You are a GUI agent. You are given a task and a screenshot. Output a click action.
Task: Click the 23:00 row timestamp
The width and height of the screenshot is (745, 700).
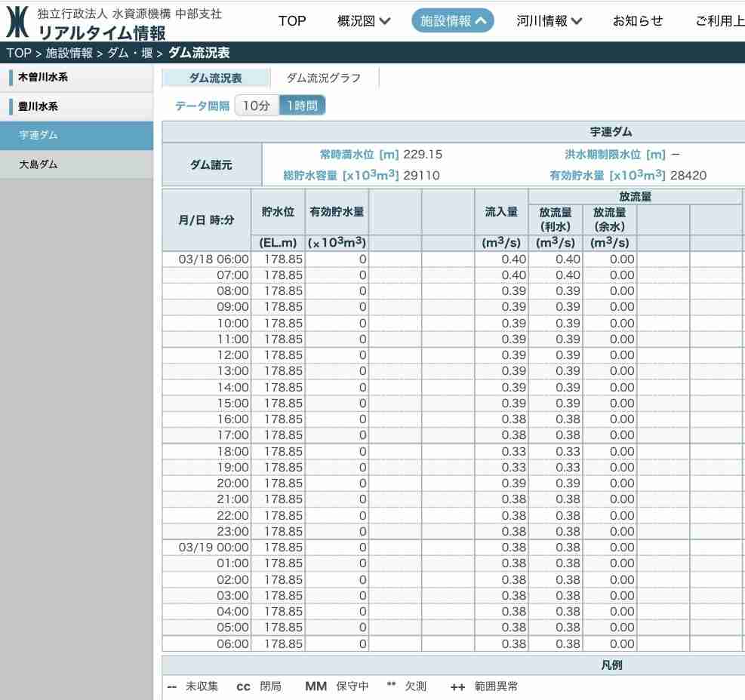tap(232, 531)
